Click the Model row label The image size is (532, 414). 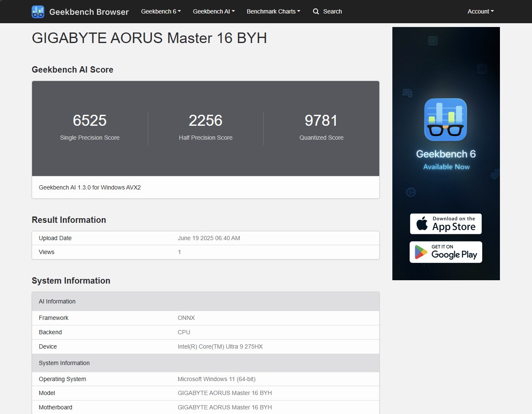click(x=47, y=393)
